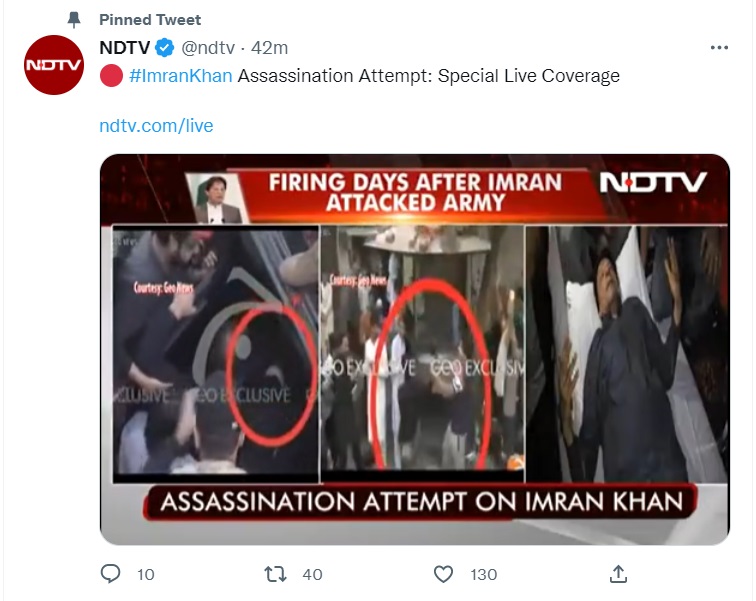Click the tweet text about Special Live Coverage
The width and height of the screenshot is (756, 601).
coord(428,76)
